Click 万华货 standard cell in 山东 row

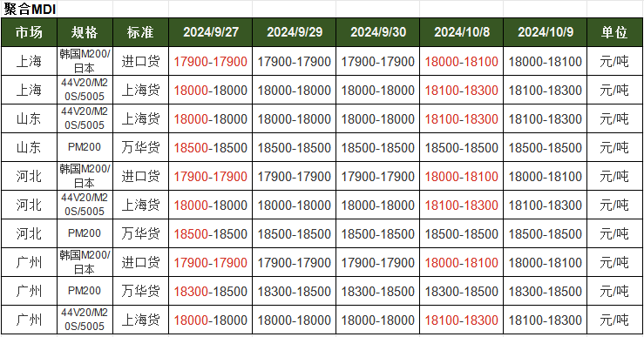point(140,147)
